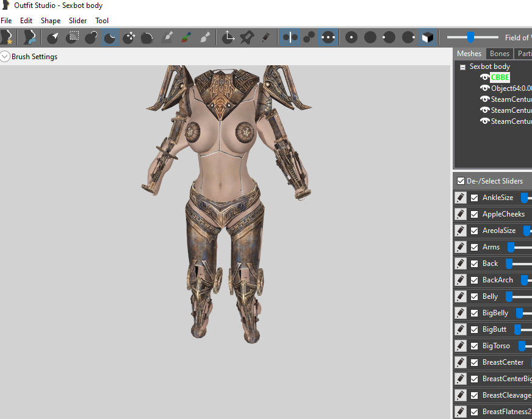Uncheck the Back slider checkbox
Viewport: 532px width, 419px height.
click(474, 263)
